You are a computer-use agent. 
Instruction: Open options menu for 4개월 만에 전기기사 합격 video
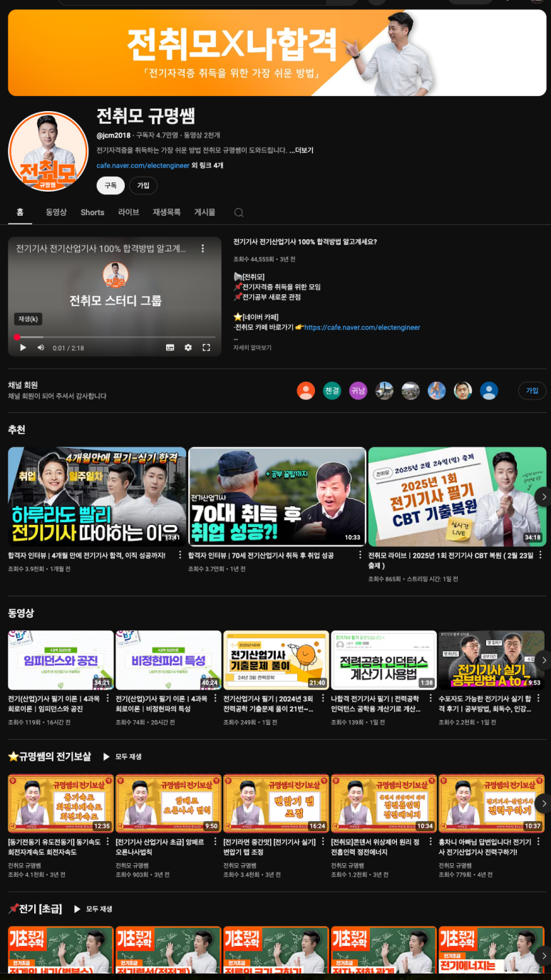coord(180,556)
